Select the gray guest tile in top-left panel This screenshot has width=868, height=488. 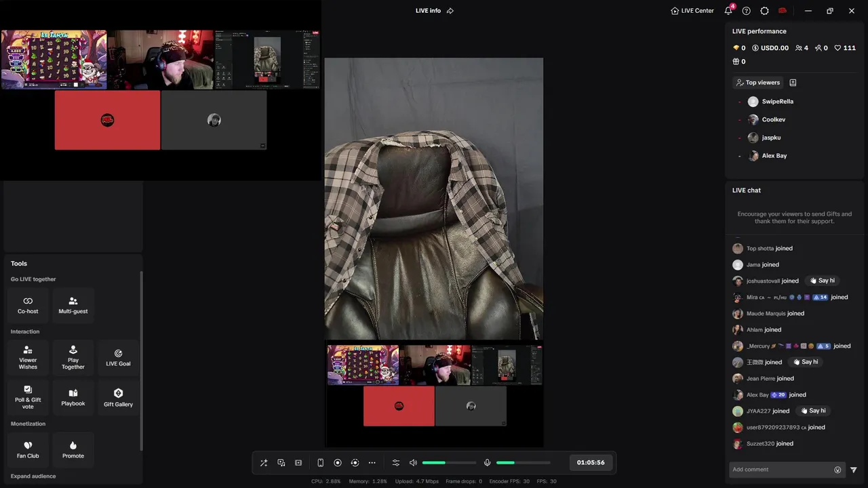click(214, 120)
